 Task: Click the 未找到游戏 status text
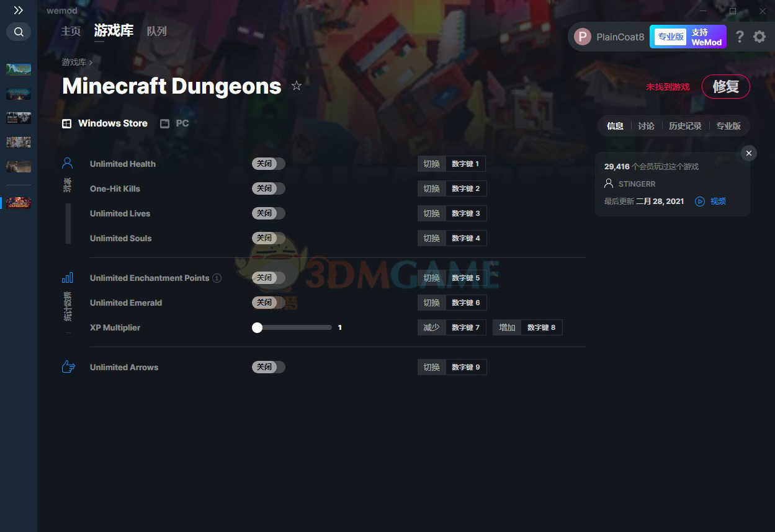[x=668, y=87]
